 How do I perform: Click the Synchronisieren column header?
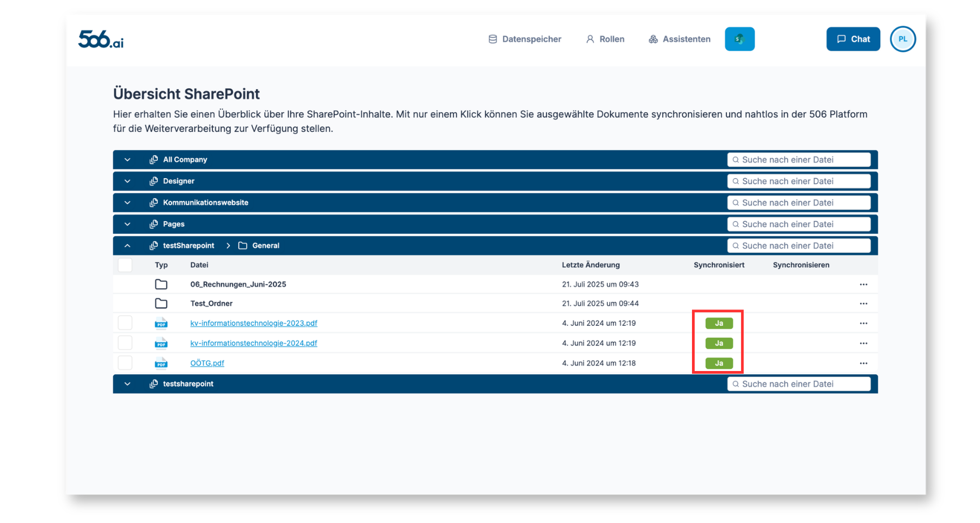(801, 265)
